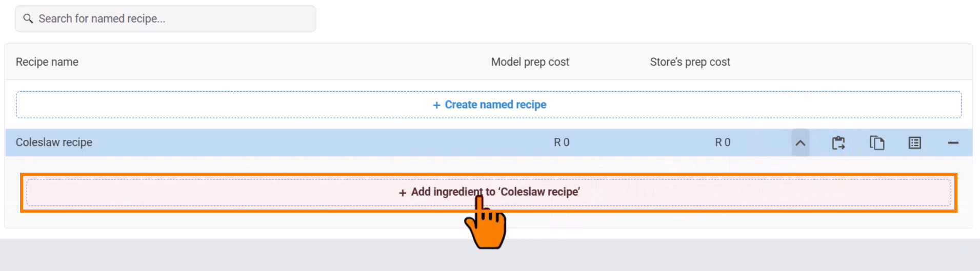This screenshot has width=980, height=271.
Task: Duplicate Coleslaw recipe with the copy icon
Action: pos(877,143)
